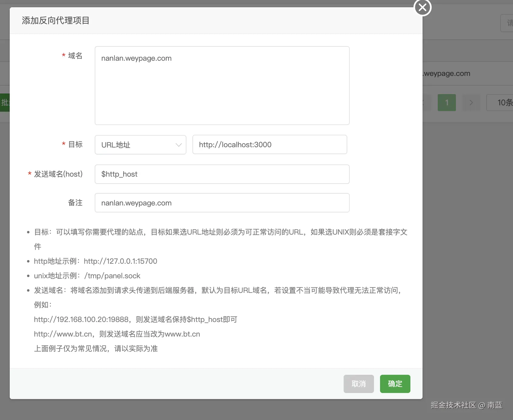The image size is (513, 420).
Task: Click the 添加反向代理项目 dialog title
Action: tap(56, 20)
